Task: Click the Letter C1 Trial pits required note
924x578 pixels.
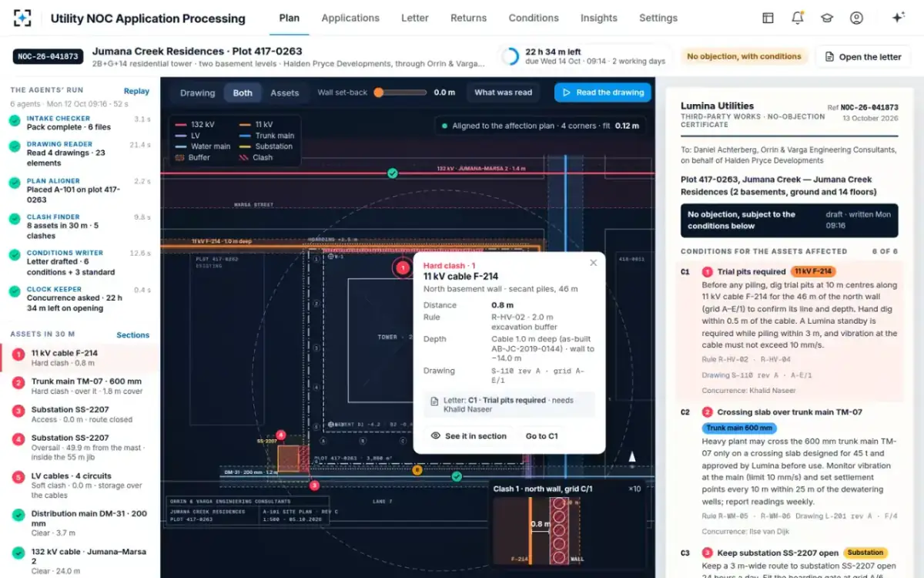Action: [x=509, y=405]
